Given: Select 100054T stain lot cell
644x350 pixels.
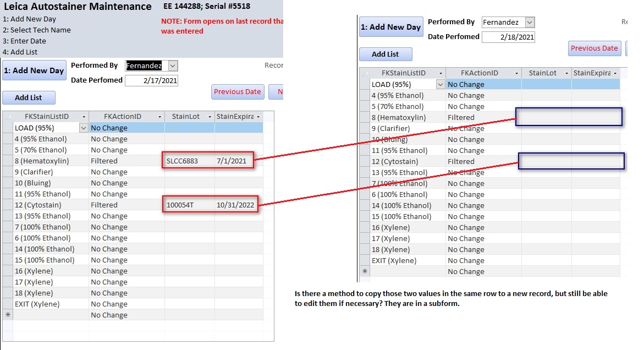Looking at the screenshot, I should [189, 205].
